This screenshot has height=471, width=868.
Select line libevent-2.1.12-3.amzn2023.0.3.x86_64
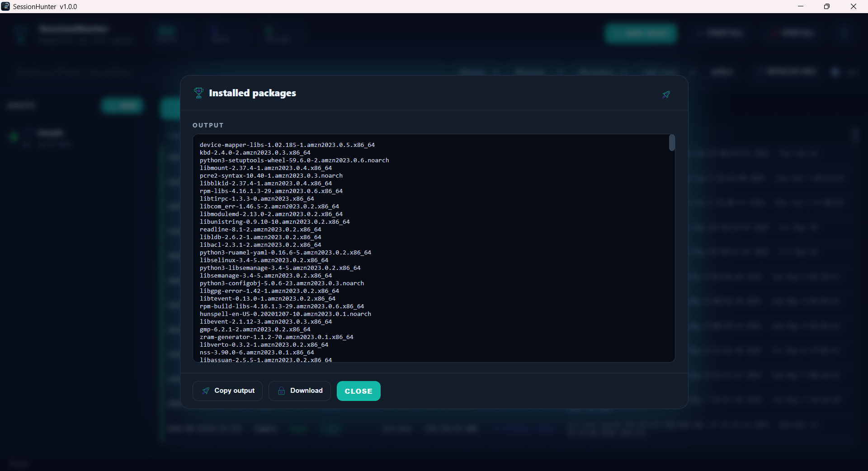pos(266,322)
